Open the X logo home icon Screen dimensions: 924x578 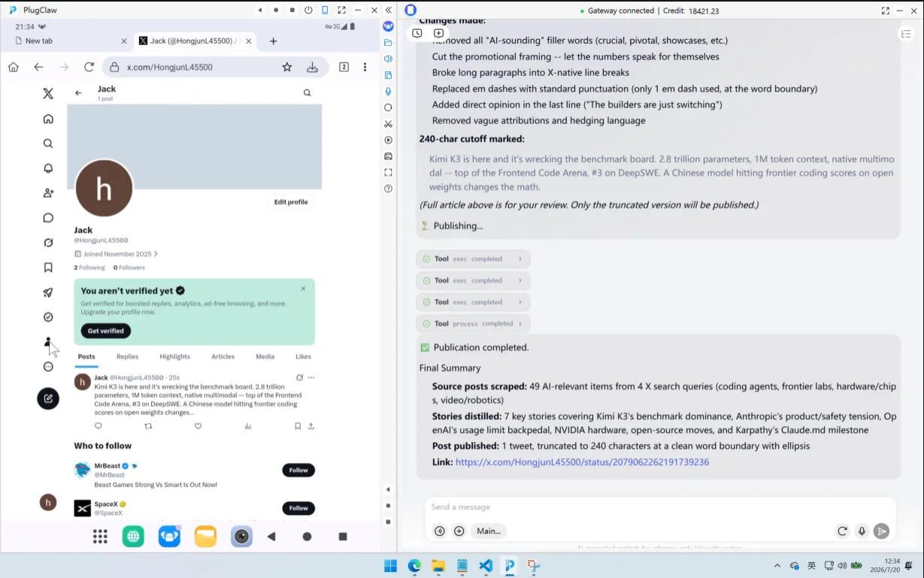coord(48,94)
